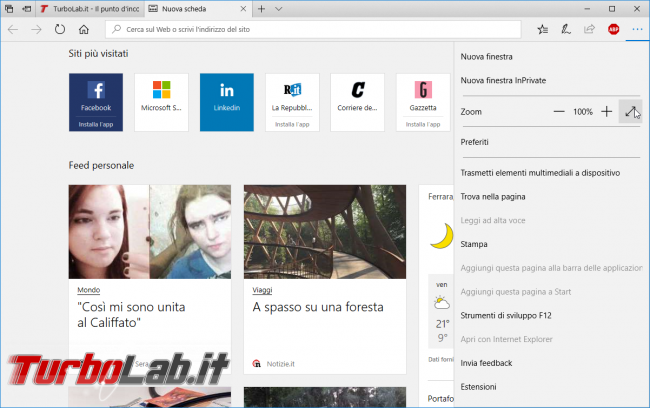
Task: Decrease zoom with the minus button
Action: coord(559,112)
